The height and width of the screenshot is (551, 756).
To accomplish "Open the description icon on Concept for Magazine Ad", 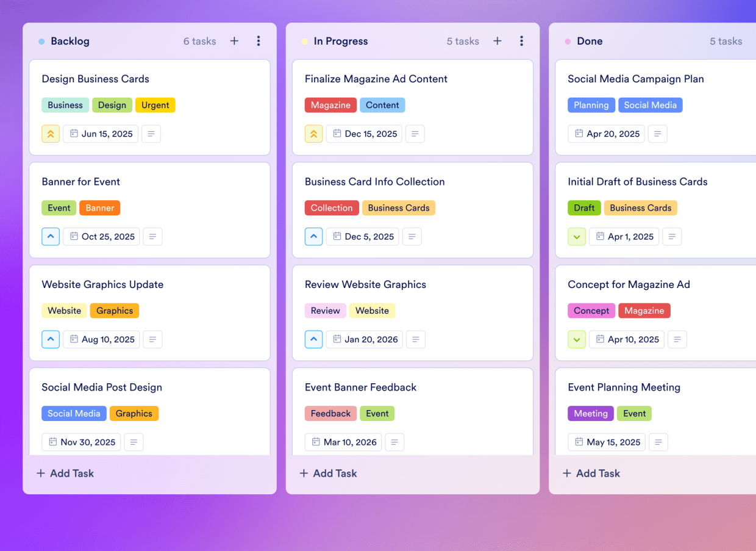I will [x=677, y=339].
